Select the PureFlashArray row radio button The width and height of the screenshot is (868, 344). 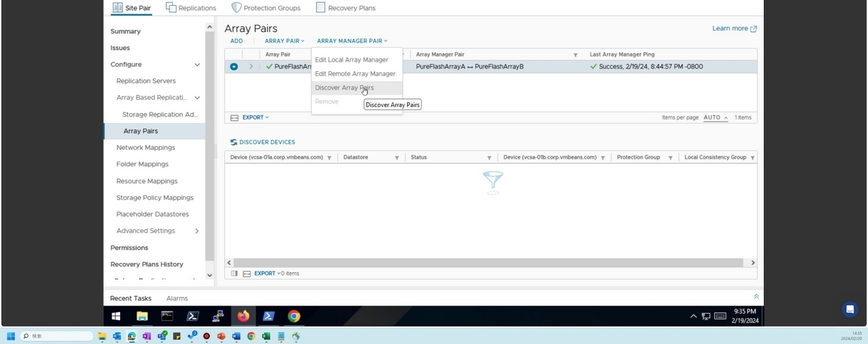[x=234, y=67]
